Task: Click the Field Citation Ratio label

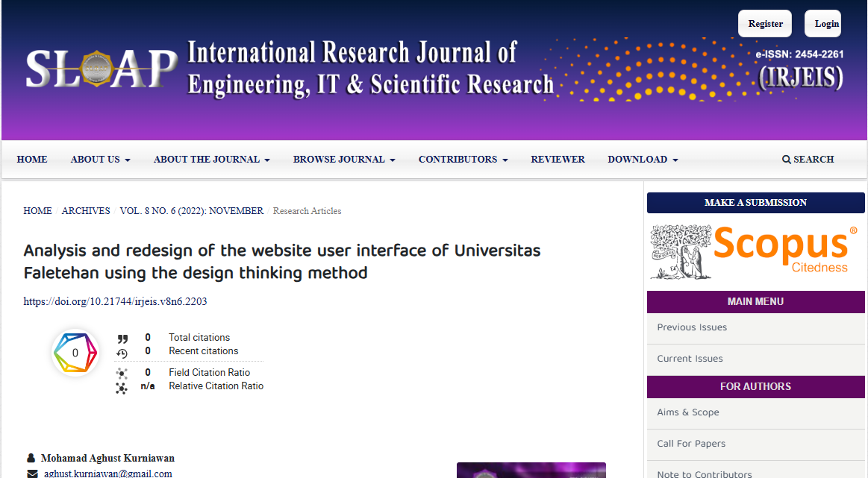Action: coord(209,373)
